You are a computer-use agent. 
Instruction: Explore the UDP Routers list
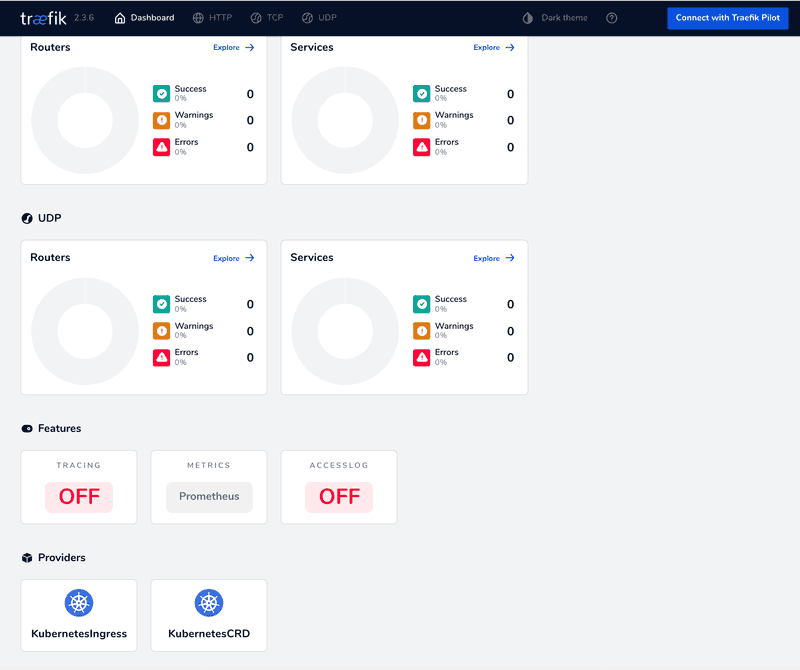pos(232,257)
